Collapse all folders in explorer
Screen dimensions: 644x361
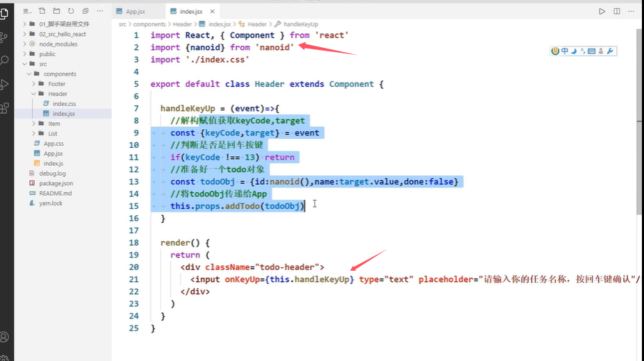85,11
